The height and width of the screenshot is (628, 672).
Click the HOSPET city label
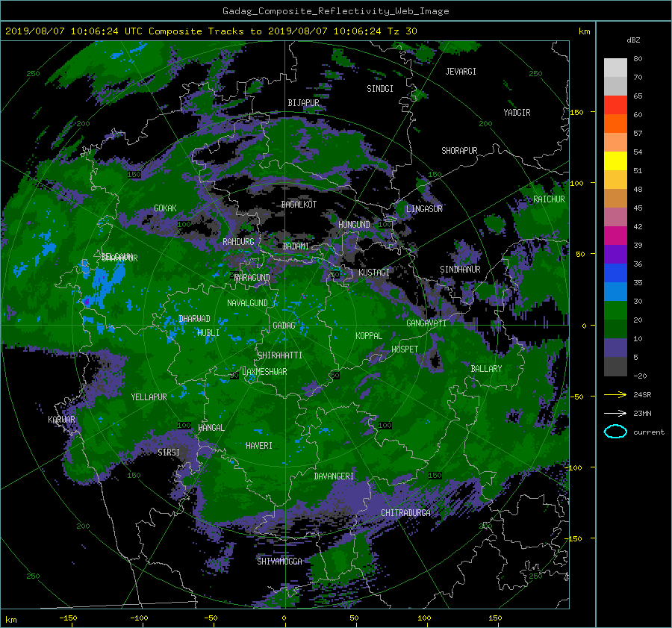point(405,349)
